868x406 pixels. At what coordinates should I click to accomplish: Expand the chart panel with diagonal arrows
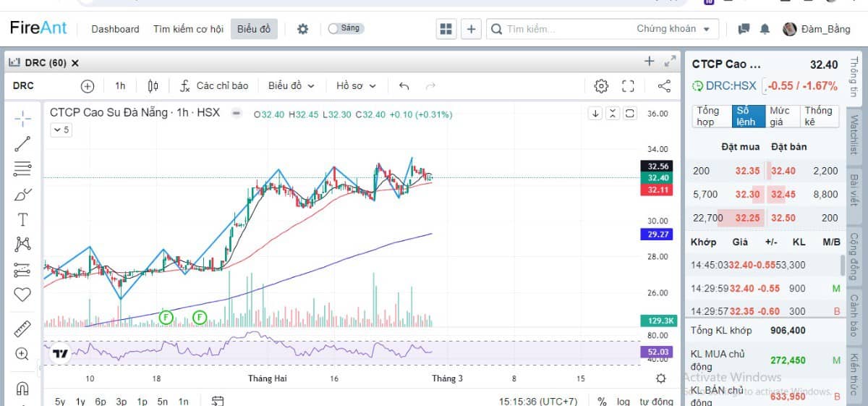[x=671, y=62]
